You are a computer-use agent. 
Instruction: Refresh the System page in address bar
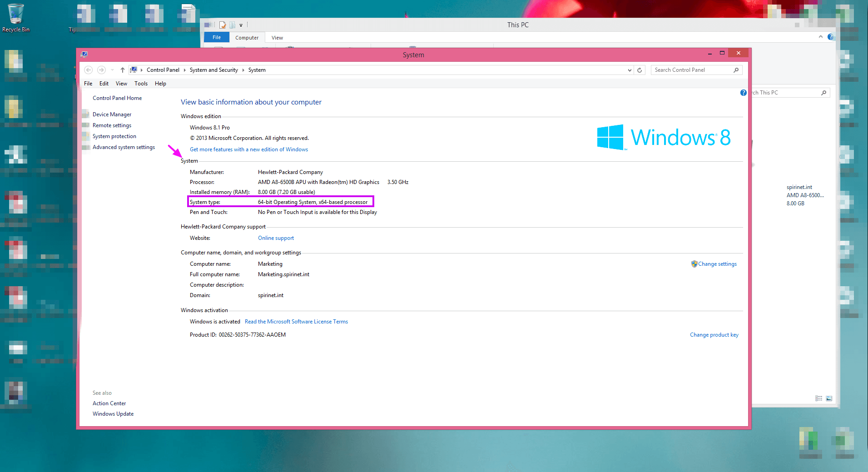(x=640, y=70)
